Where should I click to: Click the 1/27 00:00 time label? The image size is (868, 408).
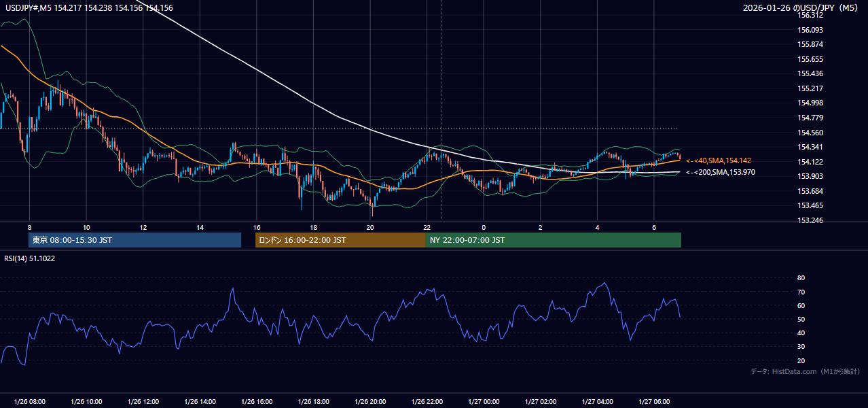coord(484,402)
